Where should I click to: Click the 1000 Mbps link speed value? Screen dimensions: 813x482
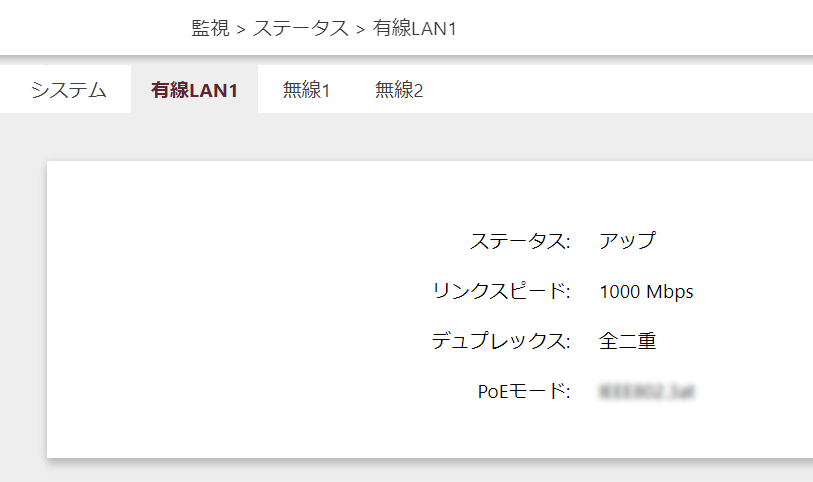[x=646, y=292]
